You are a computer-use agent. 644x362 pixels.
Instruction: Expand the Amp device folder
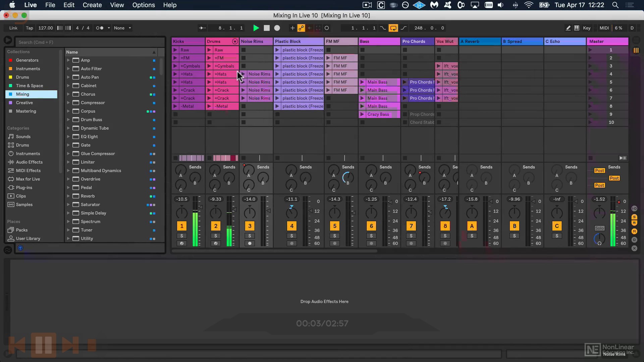68,60
